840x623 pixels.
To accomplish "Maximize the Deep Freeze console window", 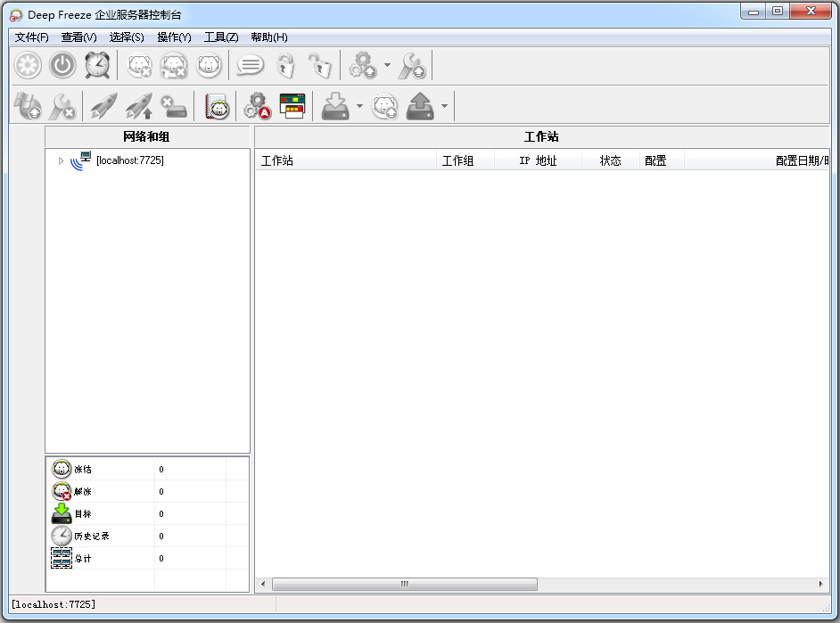I will [778, 12].
